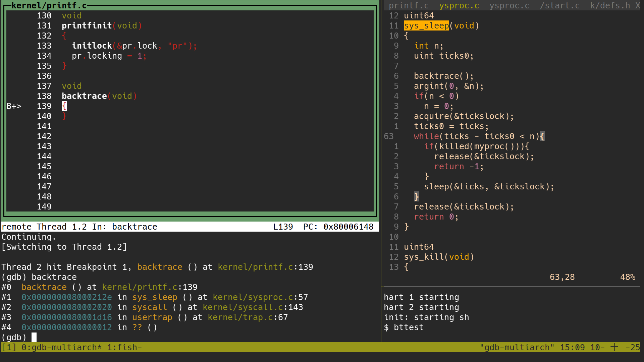This screenshot has width=644, height=362.
Task: Click the 48% scroll position indicator
Action: click(628, 277)
